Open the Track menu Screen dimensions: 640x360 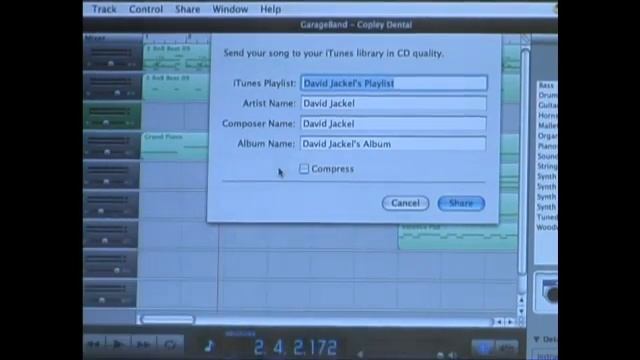click(x=104, y=9)
